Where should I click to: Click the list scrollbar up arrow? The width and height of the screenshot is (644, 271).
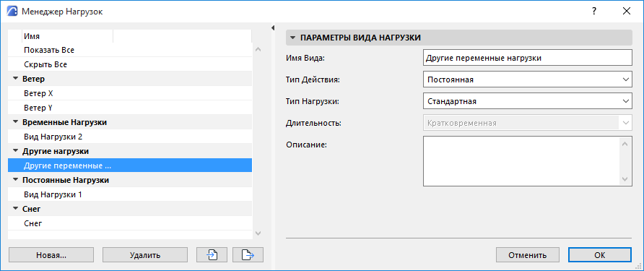point(258,49)
